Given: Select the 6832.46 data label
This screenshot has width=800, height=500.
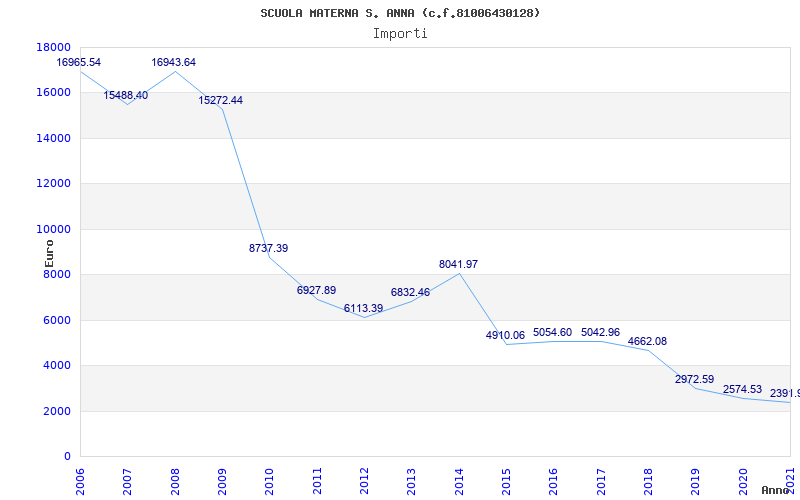Looking at the screenshot, I should click(x=410, y=292).
